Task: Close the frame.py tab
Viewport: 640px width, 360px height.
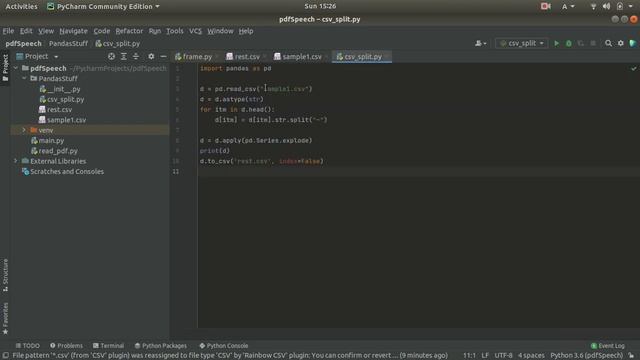Action: 217,57
